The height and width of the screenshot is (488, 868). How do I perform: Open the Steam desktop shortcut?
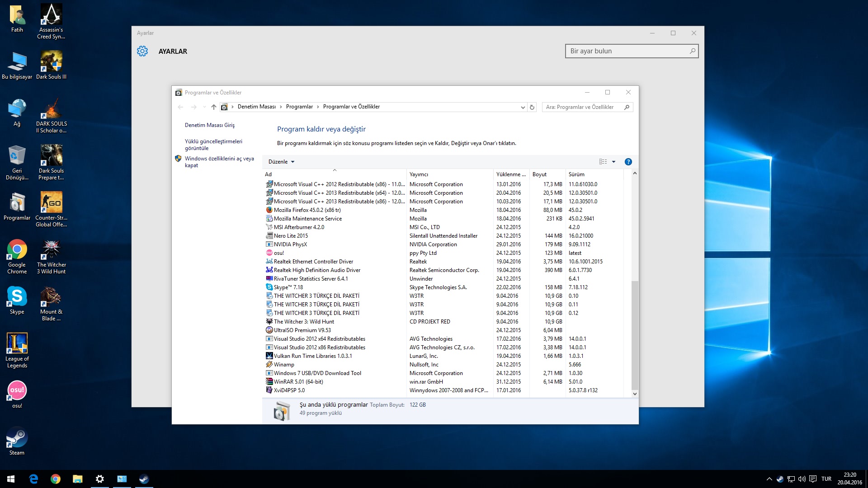(x=17, y=441)
